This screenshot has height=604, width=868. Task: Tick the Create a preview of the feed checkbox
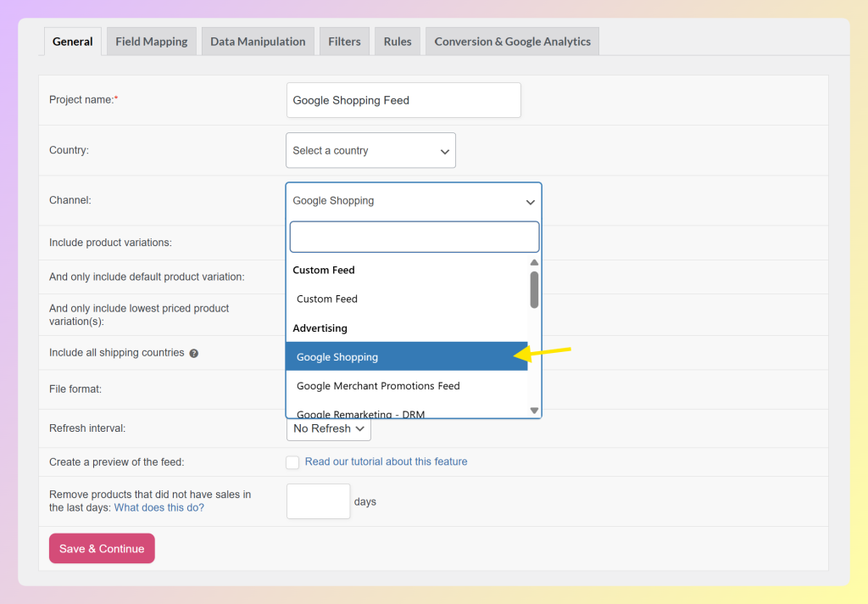[x=292, y=462]
